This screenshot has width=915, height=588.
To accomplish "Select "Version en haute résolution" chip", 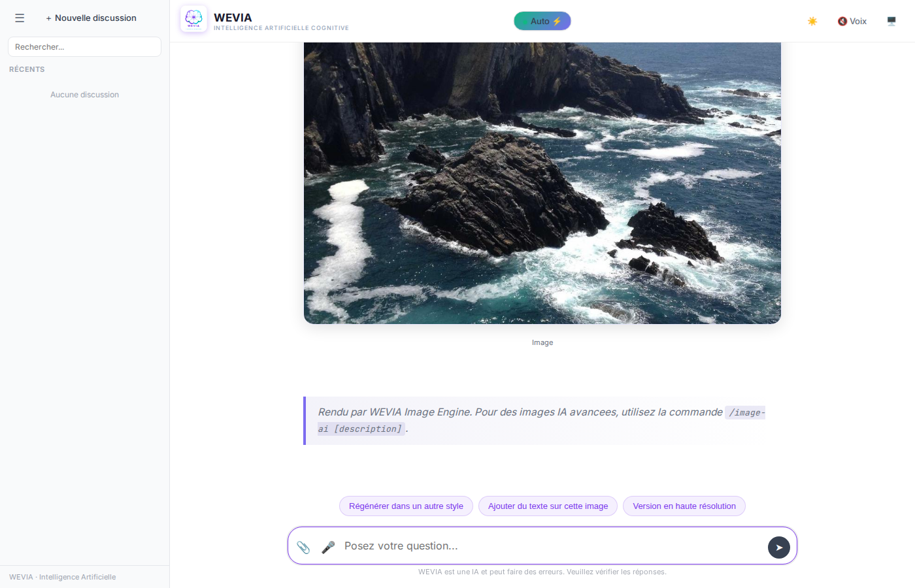I will point(684,506).
